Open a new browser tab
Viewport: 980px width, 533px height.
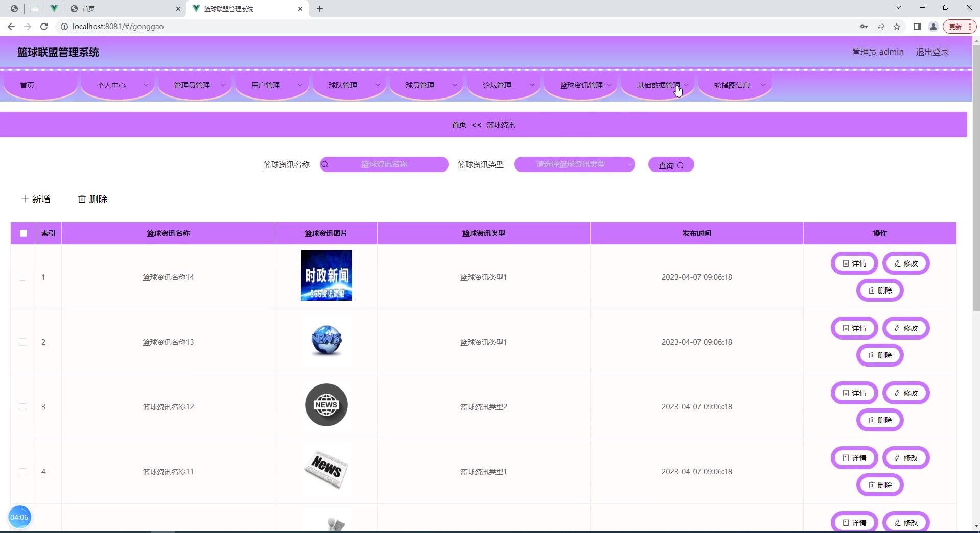pyautogui.click(x=320, y=9)
